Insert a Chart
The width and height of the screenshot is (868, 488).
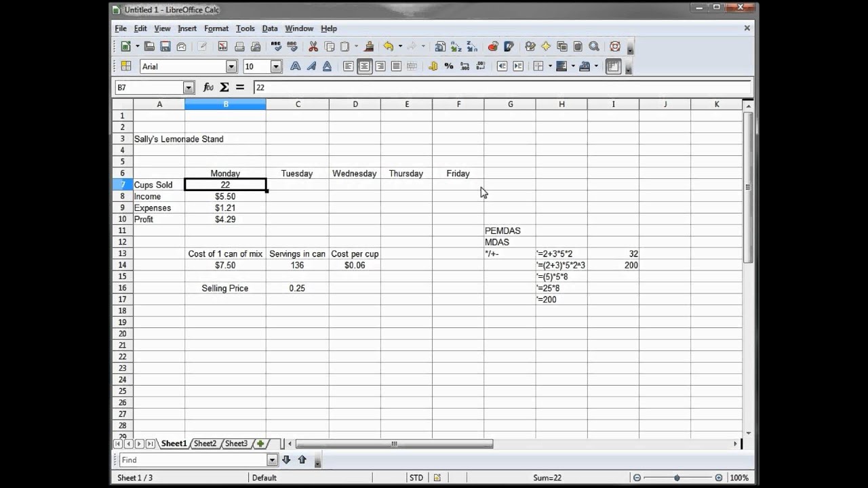tap(493, 47)
